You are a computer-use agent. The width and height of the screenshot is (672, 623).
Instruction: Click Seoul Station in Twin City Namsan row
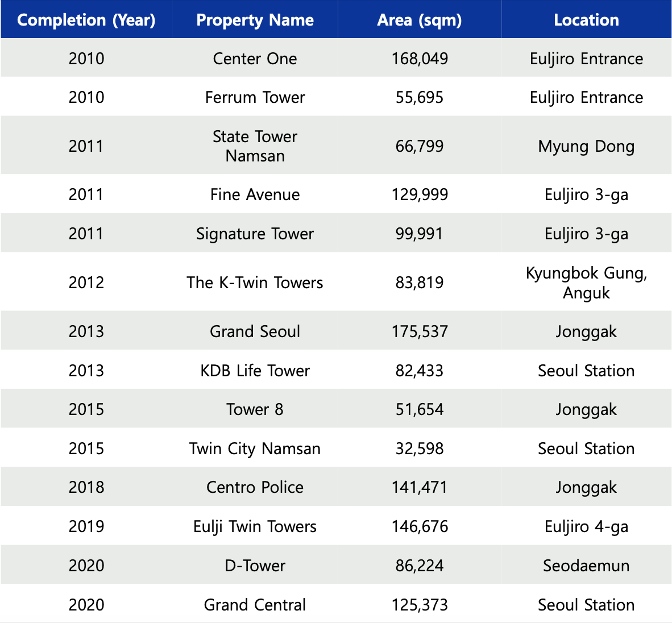(586, 449)
